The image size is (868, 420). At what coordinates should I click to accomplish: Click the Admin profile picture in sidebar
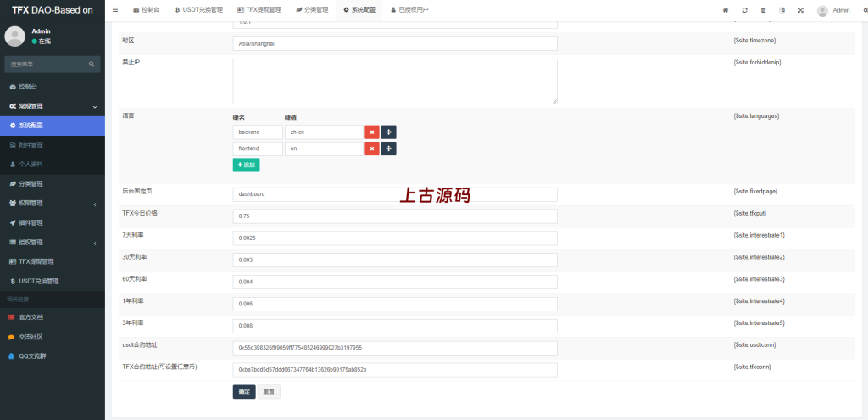[x=15, y=36]
